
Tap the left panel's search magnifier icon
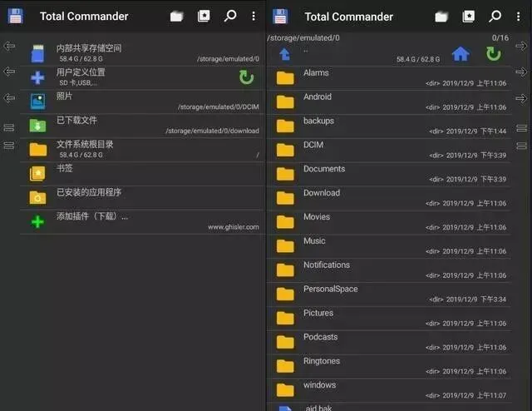pos(230,16)
